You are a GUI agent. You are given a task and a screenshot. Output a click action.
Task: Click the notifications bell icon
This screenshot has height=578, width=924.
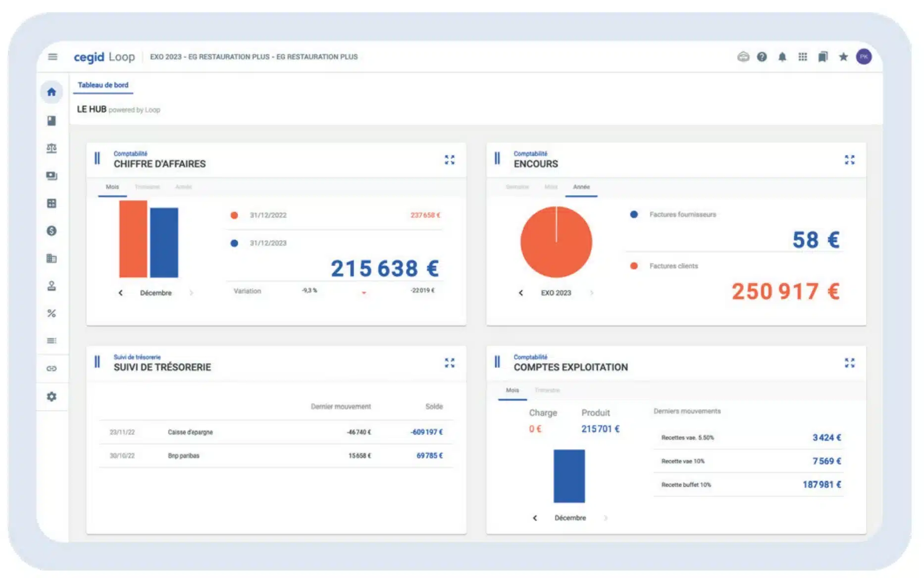(782, 57)
